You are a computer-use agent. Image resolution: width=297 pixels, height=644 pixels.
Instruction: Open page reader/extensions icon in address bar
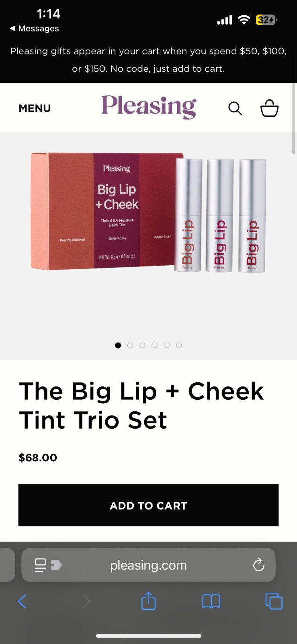[48, 565]
